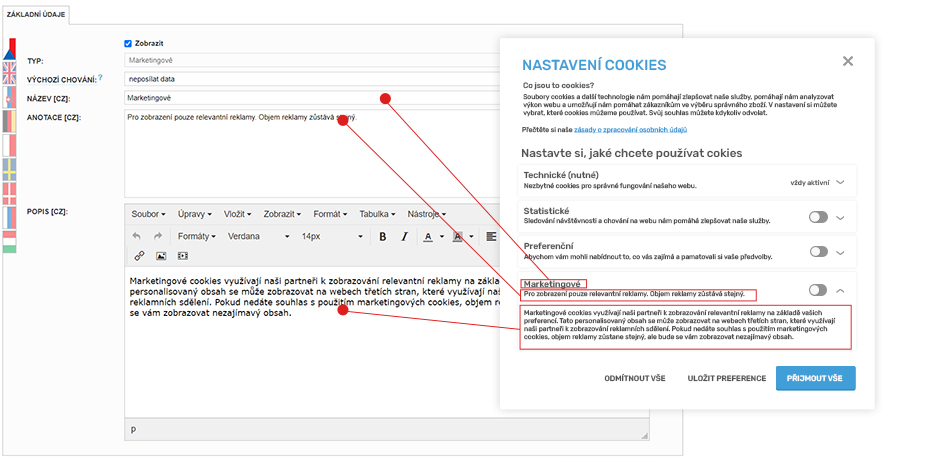Select the Hungarian flag language
This screenshot has width=950, height=462.
point(9,241)
